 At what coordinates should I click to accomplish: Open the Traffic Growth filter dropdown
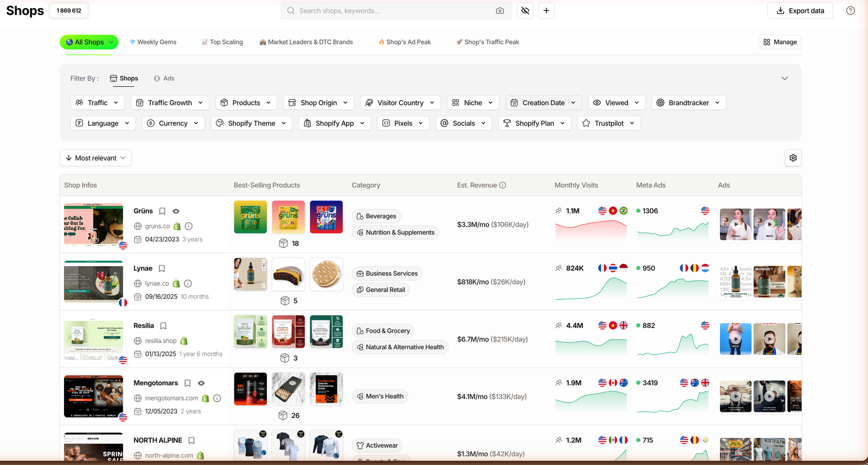point(170,103)
